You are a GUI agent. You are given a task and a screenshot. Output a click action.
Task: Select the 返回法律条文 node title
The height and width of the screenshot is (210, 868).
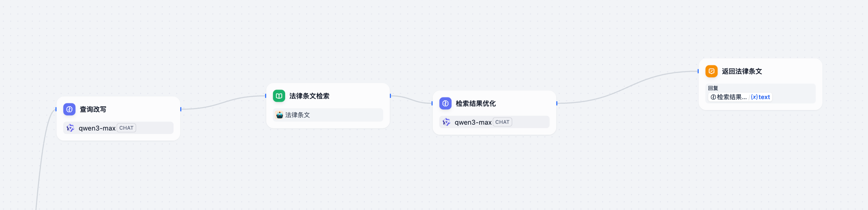click(742, 71)
